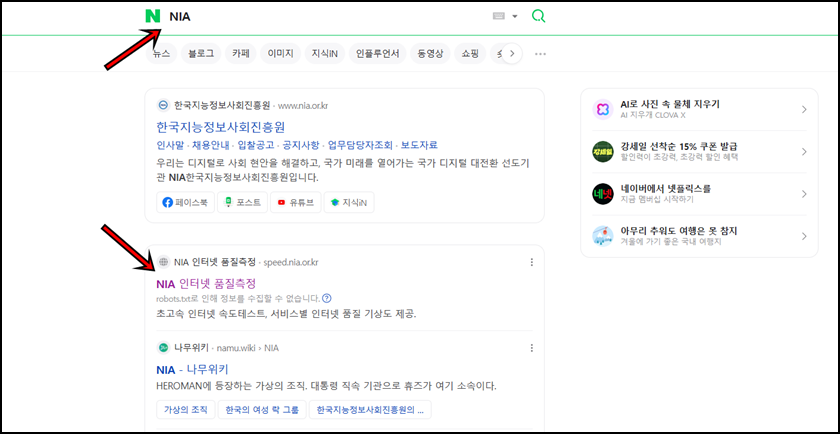The width and height of the screenshot is (840, 434).
Task: Show more tabs with the right chevron
Action: click(x=512, y=54)
